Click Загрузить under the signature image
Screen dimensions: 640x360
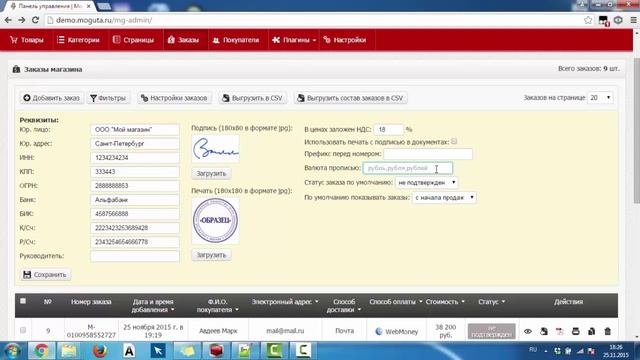tap(211, 173)
